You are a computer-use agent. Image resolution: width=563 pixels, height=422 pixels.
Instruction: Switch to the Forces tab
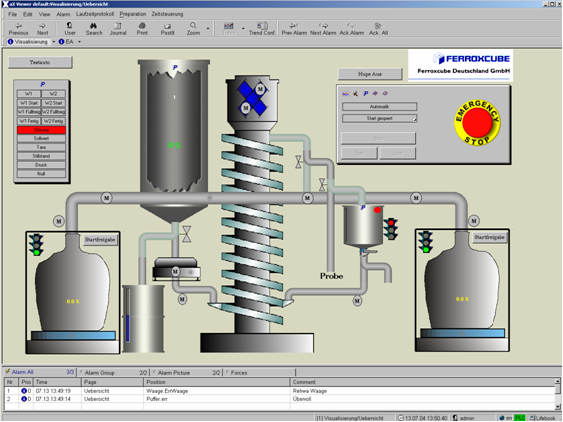point(260,373)
